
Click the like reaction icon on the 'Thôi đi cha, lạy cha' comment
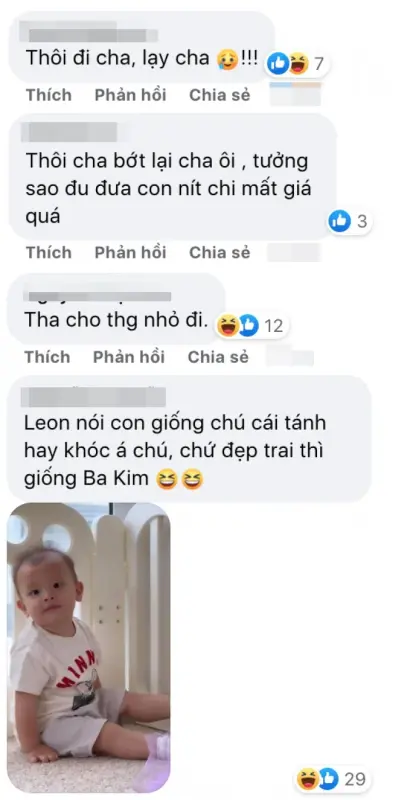[x=278, y=64]
